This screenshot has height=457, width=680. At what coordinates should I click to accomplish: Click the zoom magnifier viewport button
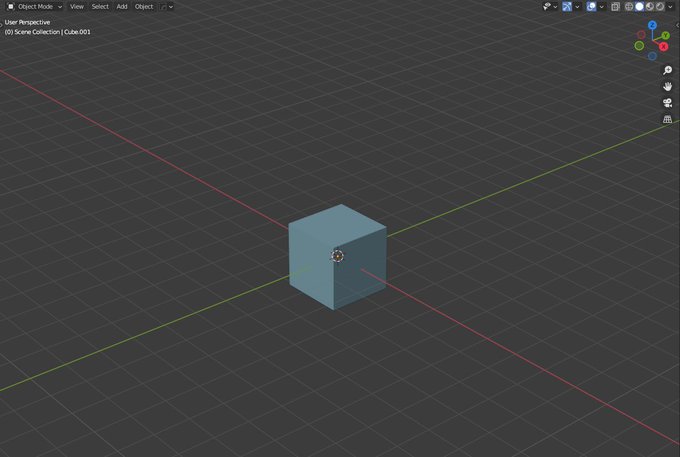pos(667,70)
